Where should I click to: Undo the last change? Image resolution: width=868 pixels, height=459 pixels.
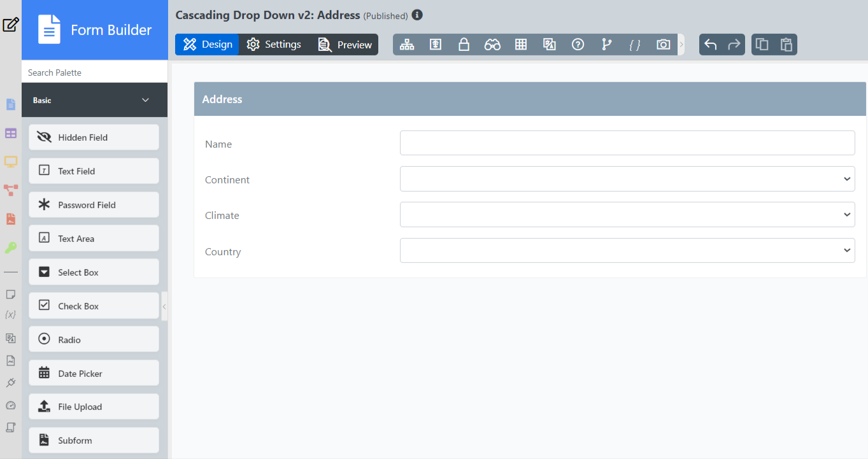[x=711, y=45]
